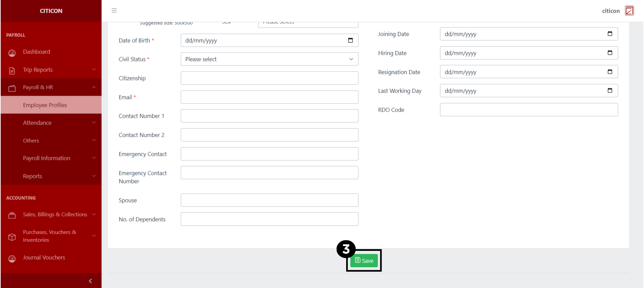Open the Joining Date calendar picker

point(610,34)
